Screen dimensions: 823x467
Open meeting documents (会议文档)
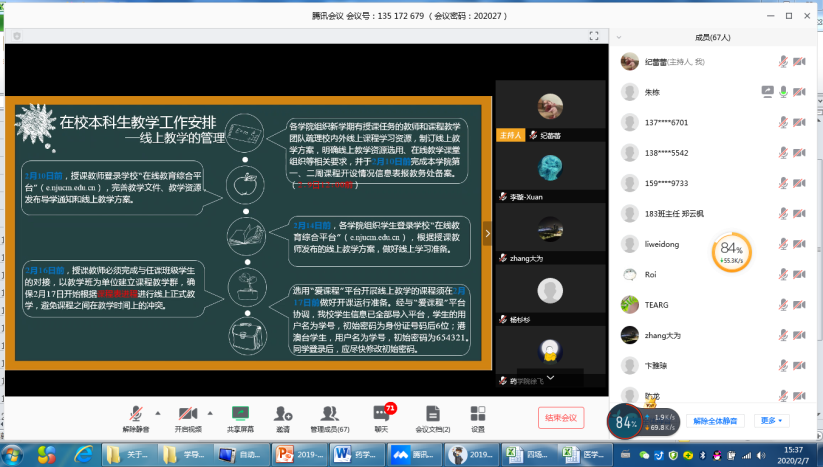tap(432, 414)
